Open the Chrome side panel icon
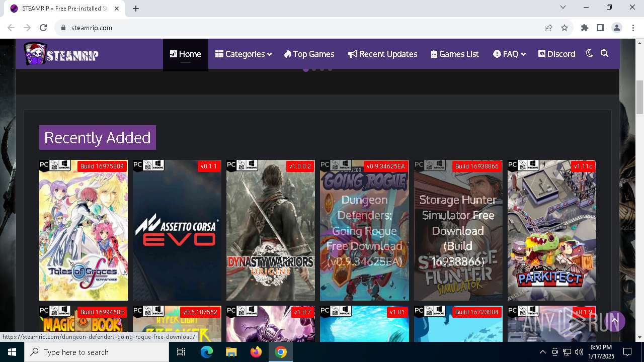The width and height of the screenshot is (644, 362). (x=601, y=28)
